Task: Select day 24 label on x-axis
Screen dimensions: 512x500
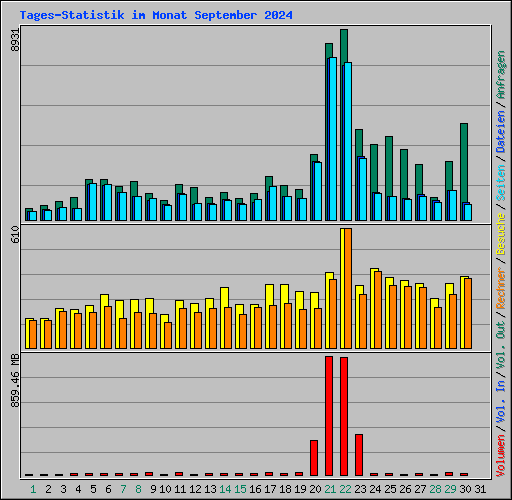Action: click(x=375, y=489)
